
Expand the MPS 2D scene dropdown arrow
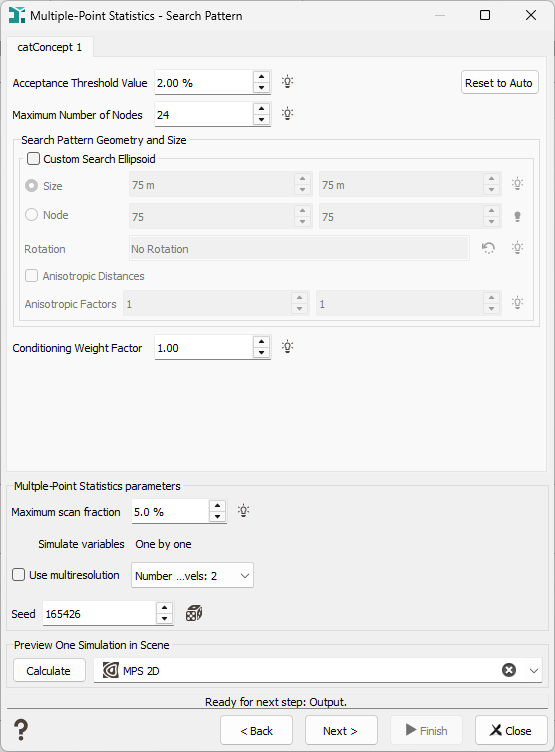(x=533, y=670)
